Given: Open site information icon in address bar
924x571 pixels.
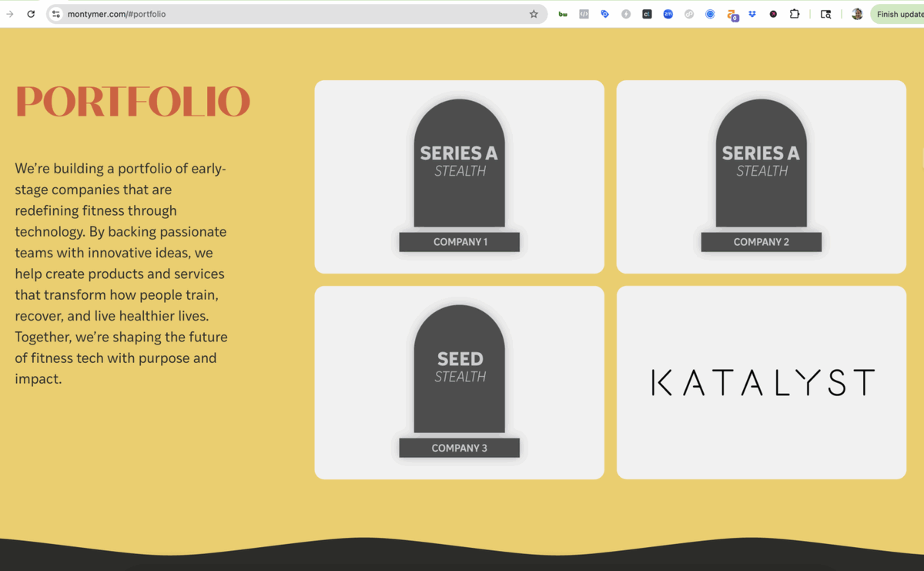Looking at the screenshot, I should [55, 14].
